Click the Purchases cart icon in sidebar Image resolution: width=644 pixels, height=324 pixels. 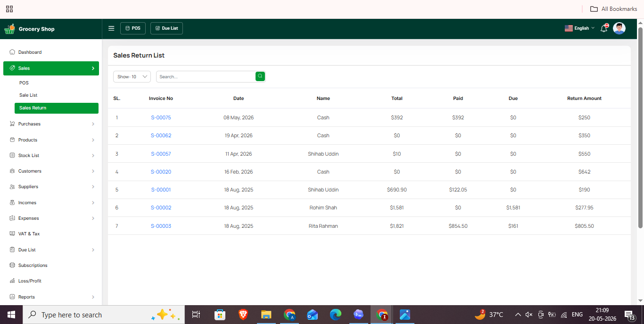point(12,124)
